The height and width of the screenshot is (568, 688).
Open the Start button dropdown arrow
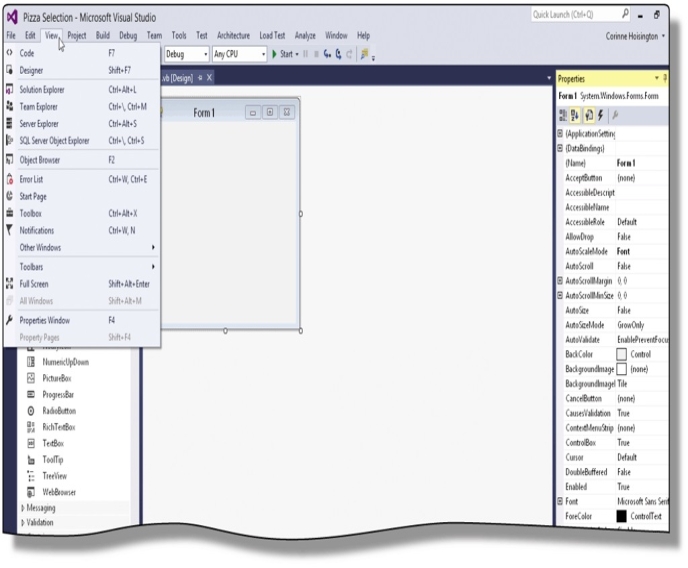(x=297, y=54)
